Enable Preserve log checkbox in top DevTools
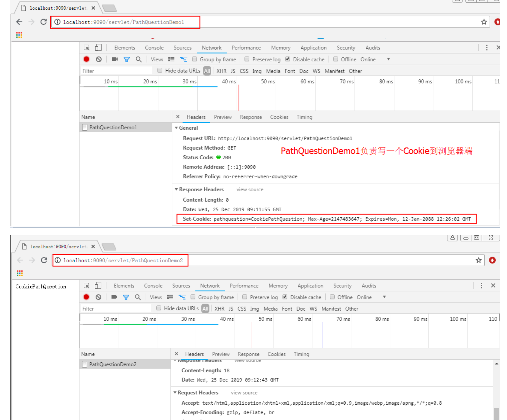The width and height of the screenshot is (507, 420). pyautogui.click(x=247, y=59)
